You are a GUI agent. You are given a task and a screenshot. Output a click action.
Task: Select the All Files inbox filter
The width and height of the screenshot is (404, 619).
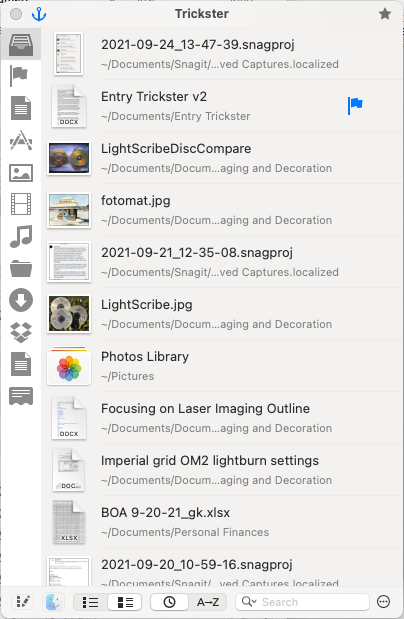tap(21, 44)
